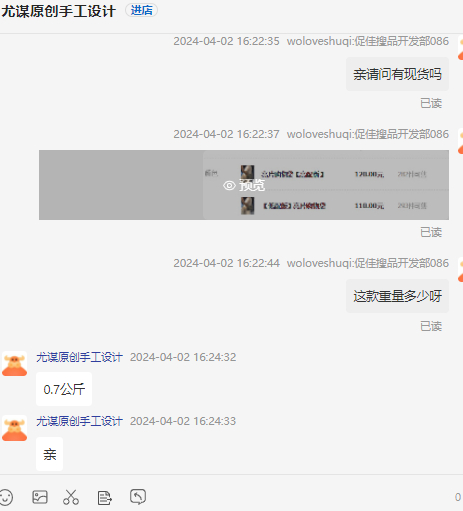This screenshot has height=511, width=463.
Task: Click seller avatar beside 亲 message
Action: [14, 428]
